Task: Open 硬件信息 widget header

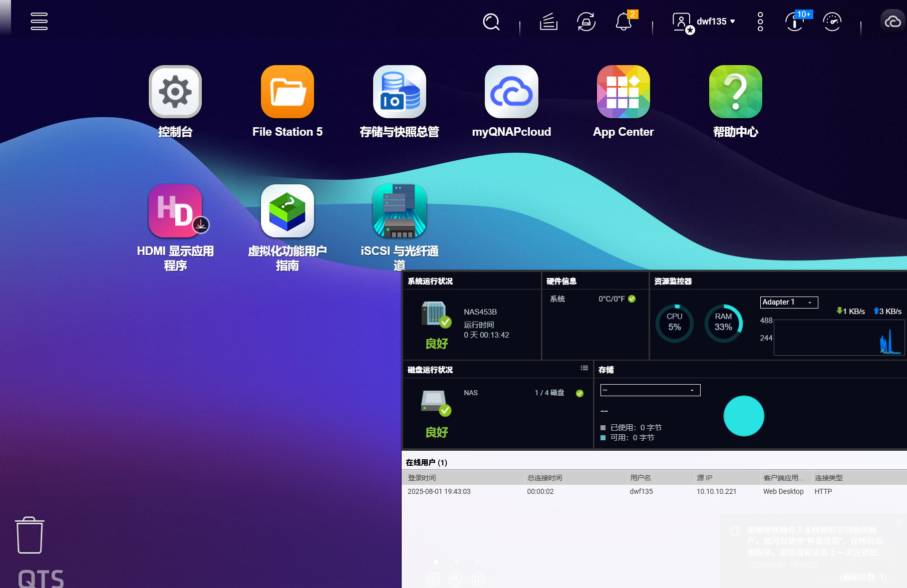Action: coord(561,281)
